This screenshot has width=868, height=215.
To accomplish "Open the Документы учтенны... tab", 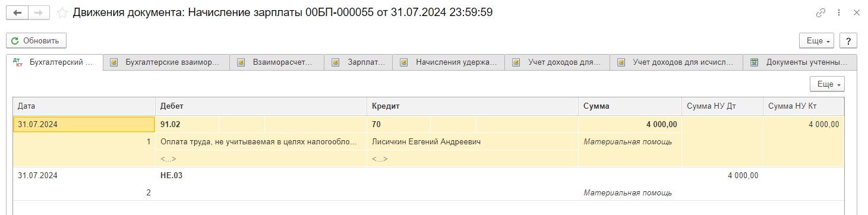I will pos(800,62).
